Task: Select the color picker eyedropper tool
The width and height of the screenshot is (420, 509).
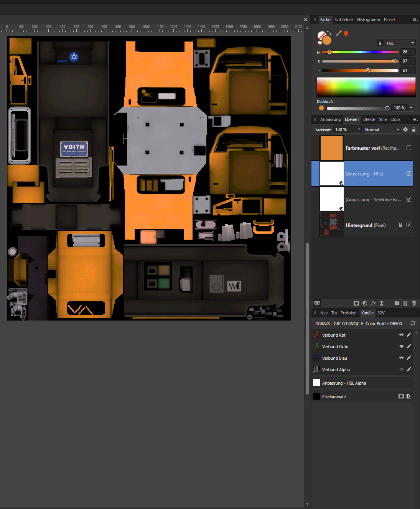Action: [x=338, y=33]
